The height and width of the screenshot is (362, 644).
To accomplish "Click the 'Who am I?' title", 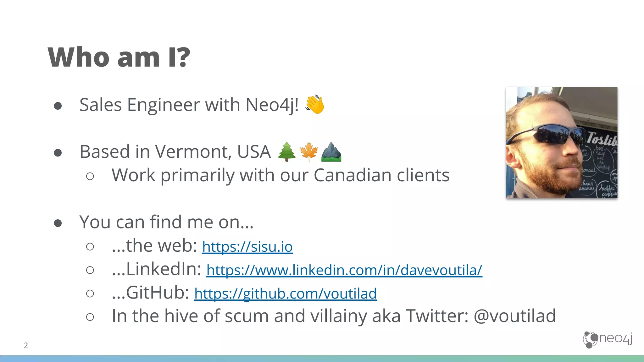I will (x=119, y=57).
